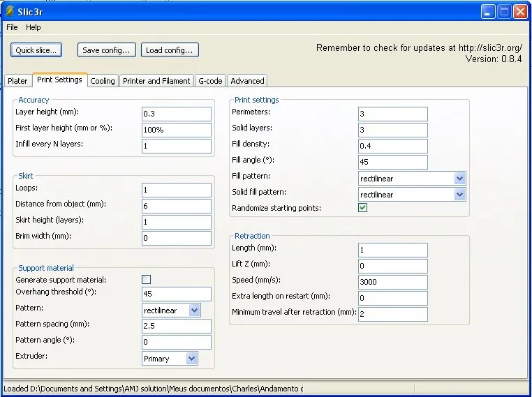Click the Pattern angle field
Viewport: 532px width, 397px height.
point(177,342)
